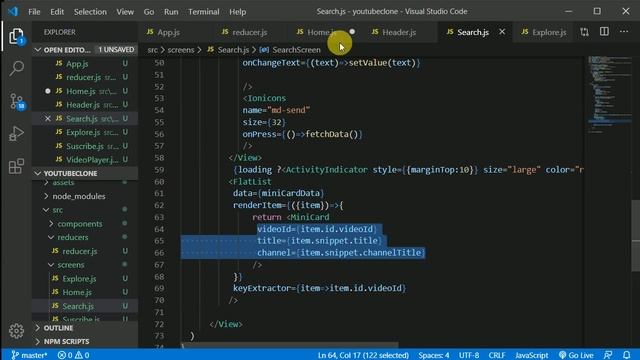
Task: Change encoding via UTF-8 status item
Action: click(x=469, y=355)
